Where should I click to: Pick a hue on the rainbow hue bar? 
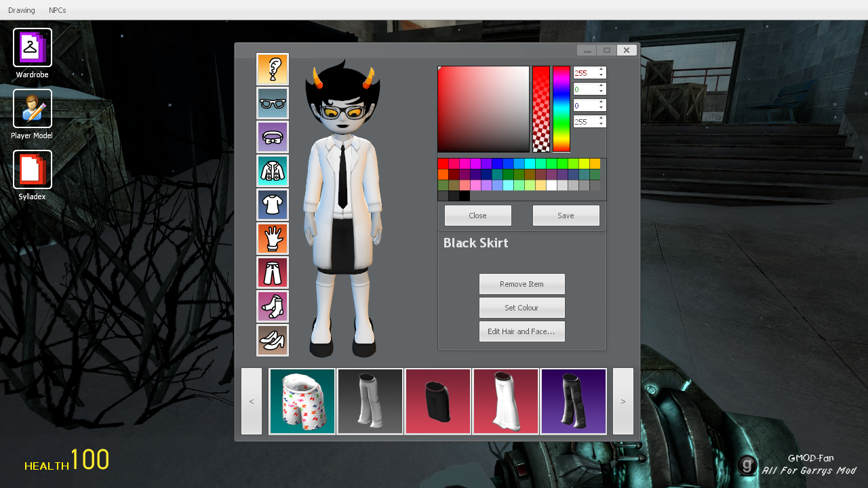point(561,109)
